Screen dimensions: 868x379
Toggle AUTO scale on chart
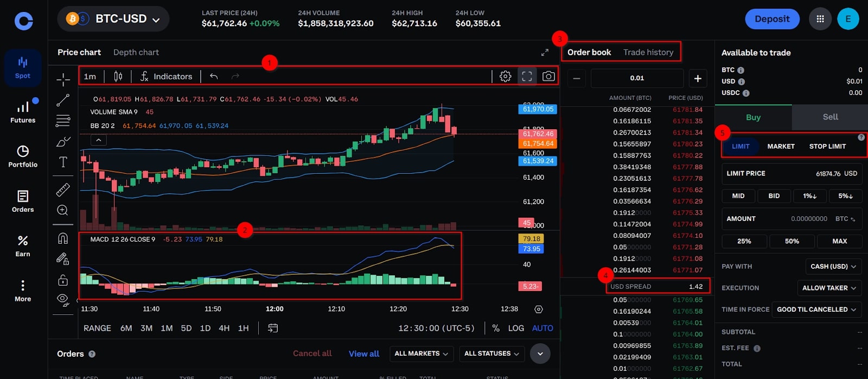pyautogui.click(x=542, y=329)
